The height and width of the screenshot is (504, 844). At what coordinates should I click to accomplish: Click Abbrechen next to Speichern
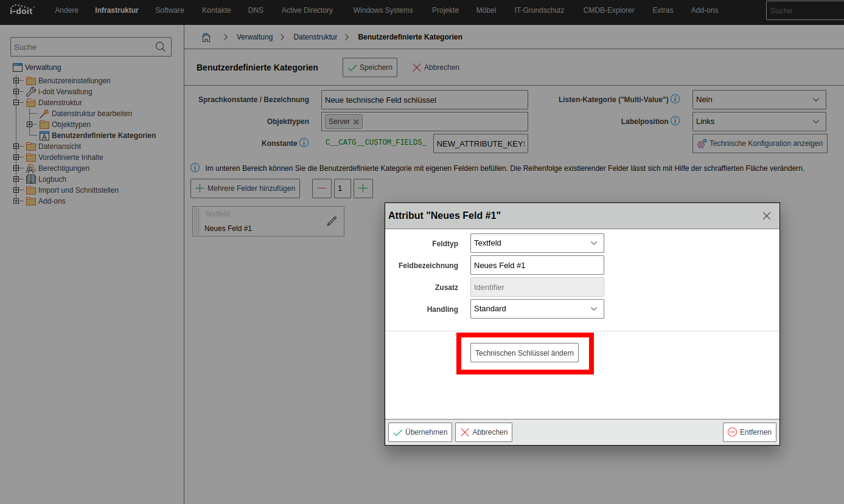pyautogui.click(x=436, y=67)
